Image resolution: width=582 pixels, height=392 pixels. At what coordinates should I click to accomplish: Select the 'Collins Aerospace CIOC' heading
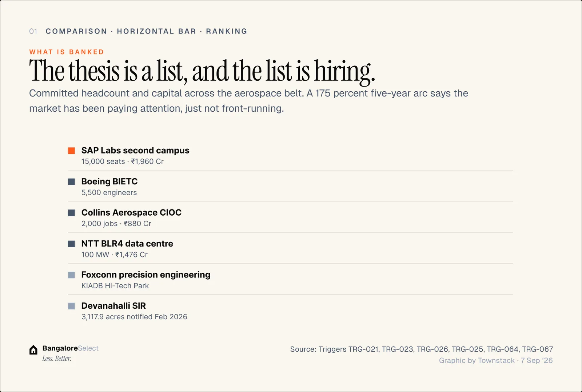pyautogui.click(x=131, y=213)
